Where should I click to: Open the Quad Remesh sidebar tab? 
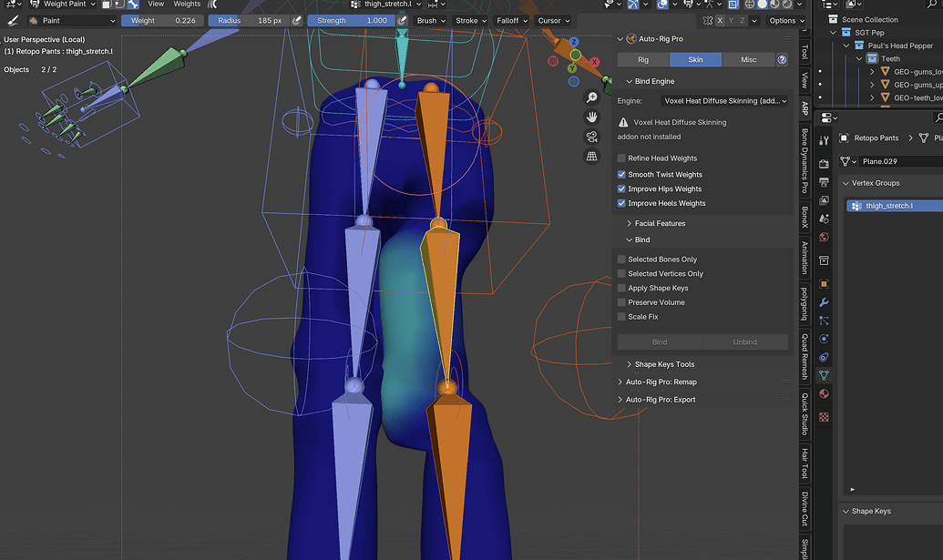point(805,356)
